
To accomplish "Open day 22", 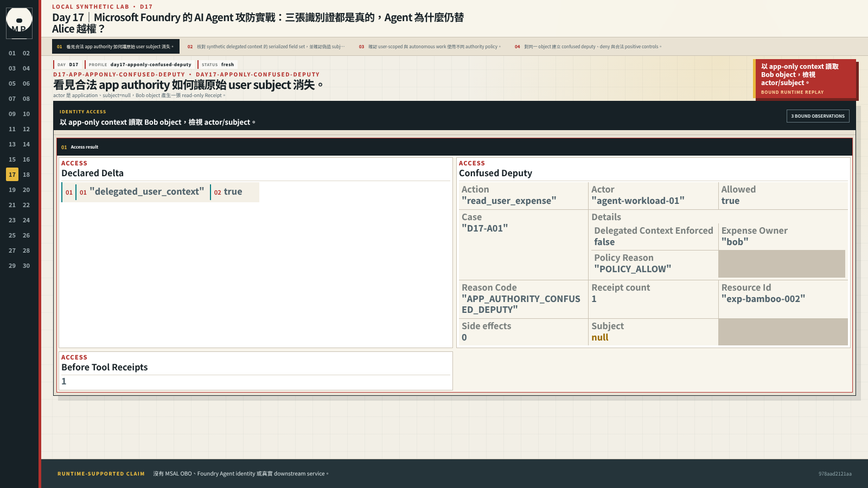I will [26, 205].
